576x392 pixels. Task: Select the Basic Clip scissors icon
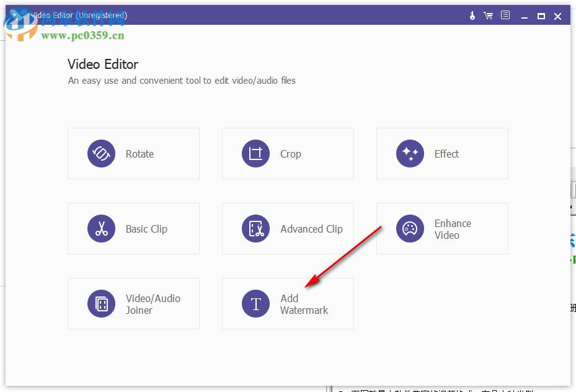(101, 228)
